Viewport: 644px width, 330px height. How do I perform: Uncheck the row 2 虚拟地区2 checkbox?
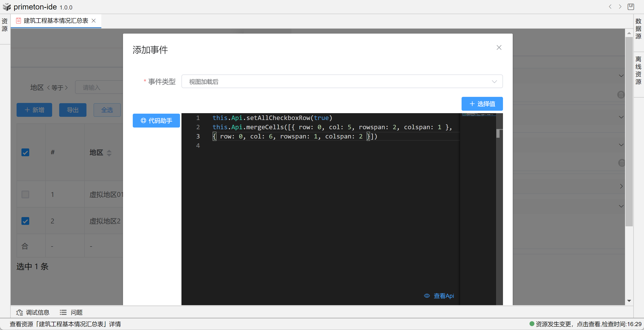pos(25,221)
